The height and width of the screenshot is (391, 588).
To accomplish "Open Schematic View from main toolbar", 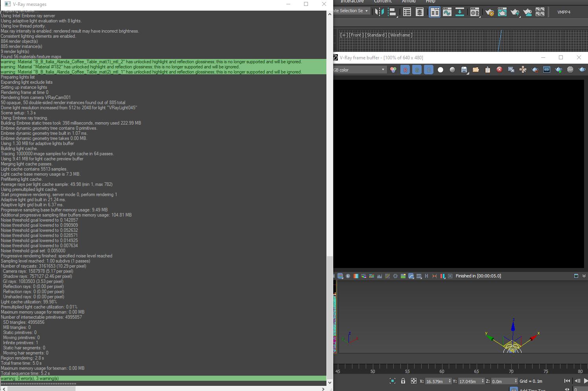I will 460,12.
